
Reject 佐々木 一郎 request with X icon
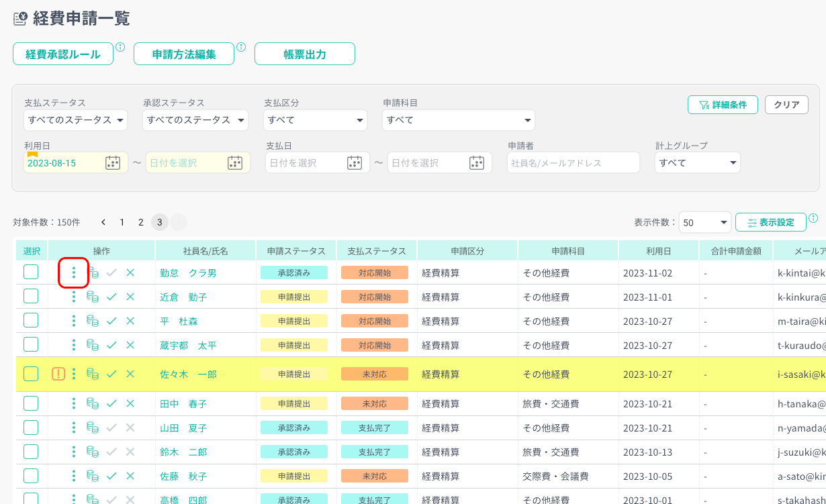tap(130, 374)
